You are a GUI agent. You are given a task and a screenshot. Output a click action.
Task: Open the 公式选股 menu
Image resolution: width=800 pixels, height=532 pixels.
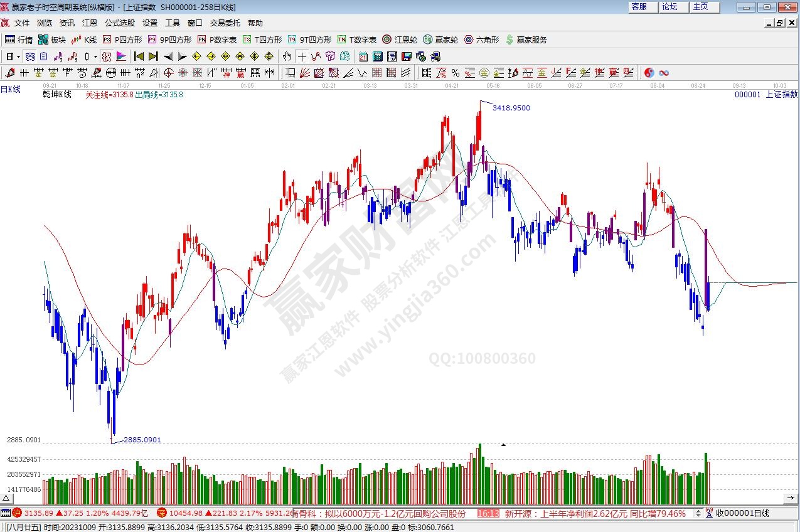(x=119, y=23)
